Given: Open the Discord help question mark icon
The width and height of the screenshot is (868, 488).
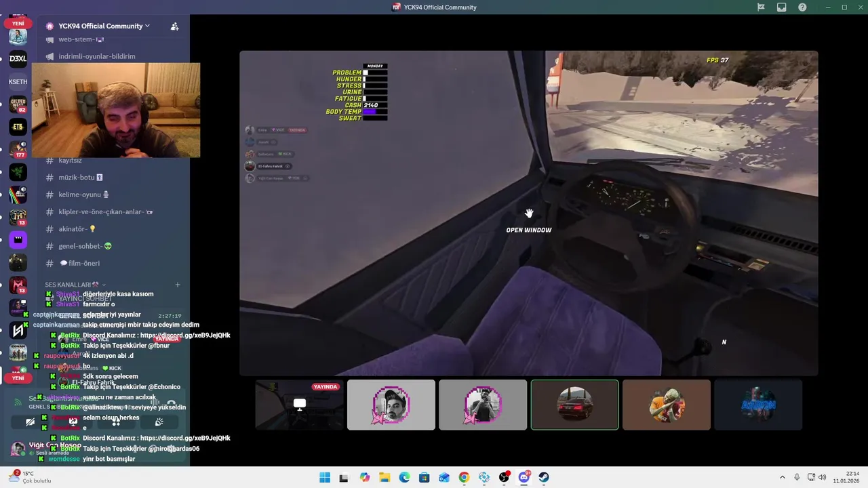Looking at the screenshot, I should pyautogui.click(x=803, y=7).
